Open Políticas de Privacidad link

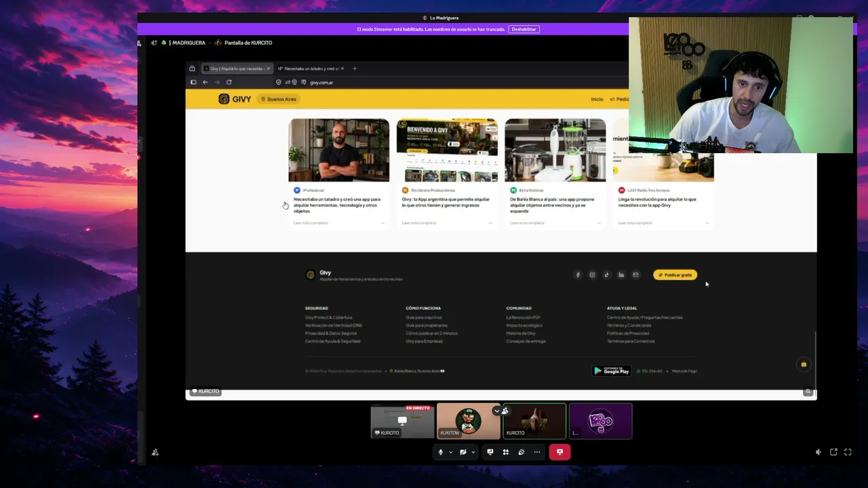[x=628, y=333]
